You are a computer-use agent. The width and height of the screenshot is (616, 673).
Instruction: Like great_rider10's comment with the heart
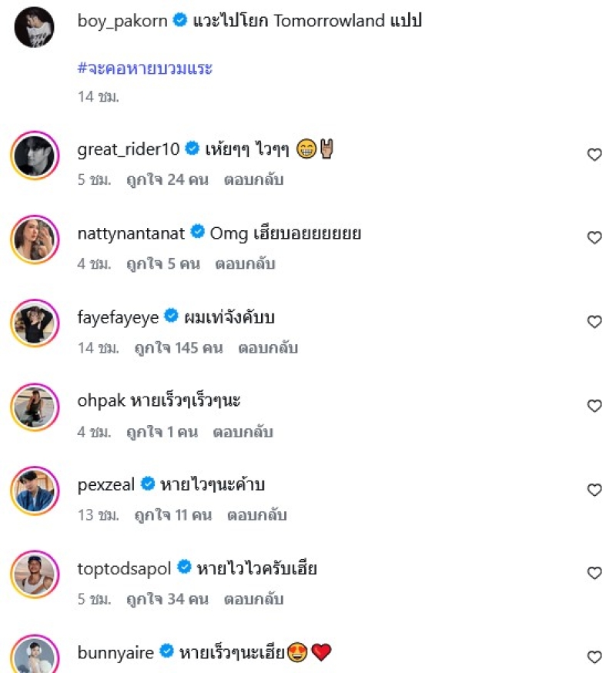[x=594, y=155]
